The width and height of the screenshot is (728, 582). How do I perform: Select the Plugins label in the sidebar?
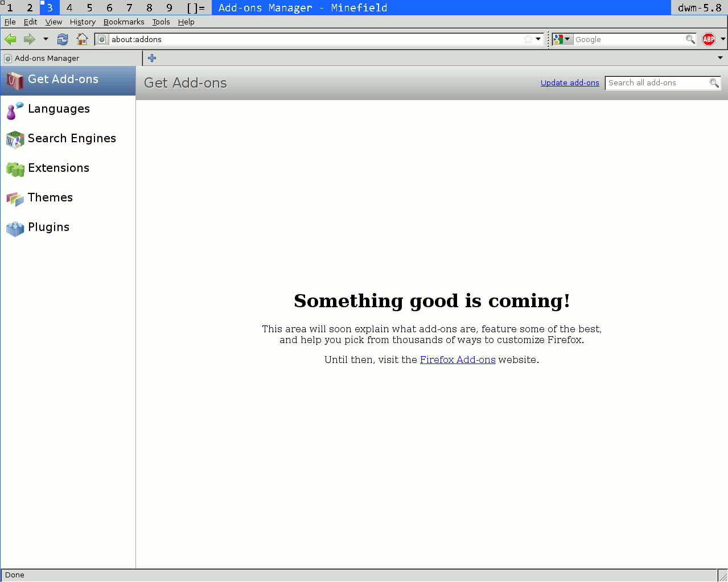point(49,227)
